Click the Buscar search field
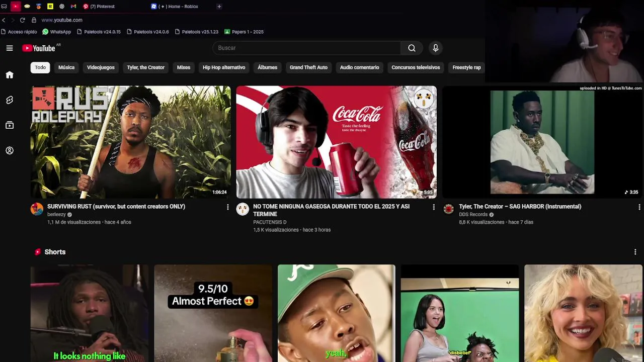This screenshot has width=644, height=362. pyautogui.click(x=307, y=48)
